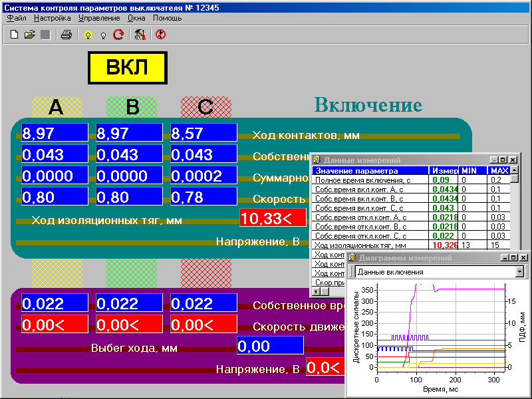Select the Собс.время вкл.конт. А, с row
Image resolution: width=532 pixels, height=399 pixels.
tap(411, 189)
